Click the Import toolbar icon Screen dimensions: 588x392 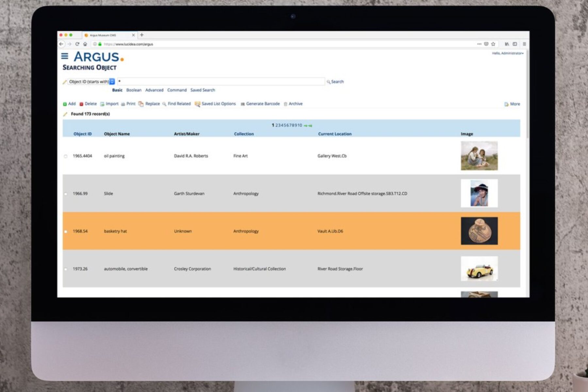point(102,104)
